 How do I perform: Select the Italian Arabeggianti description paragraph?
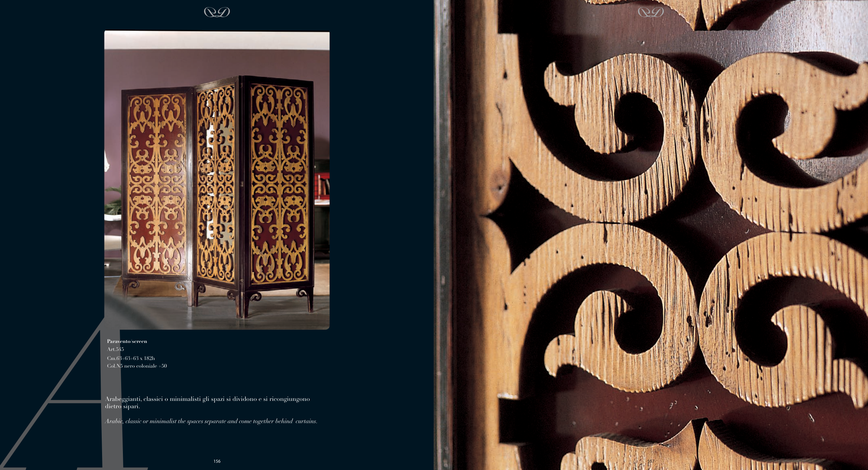tap(208, 402)
